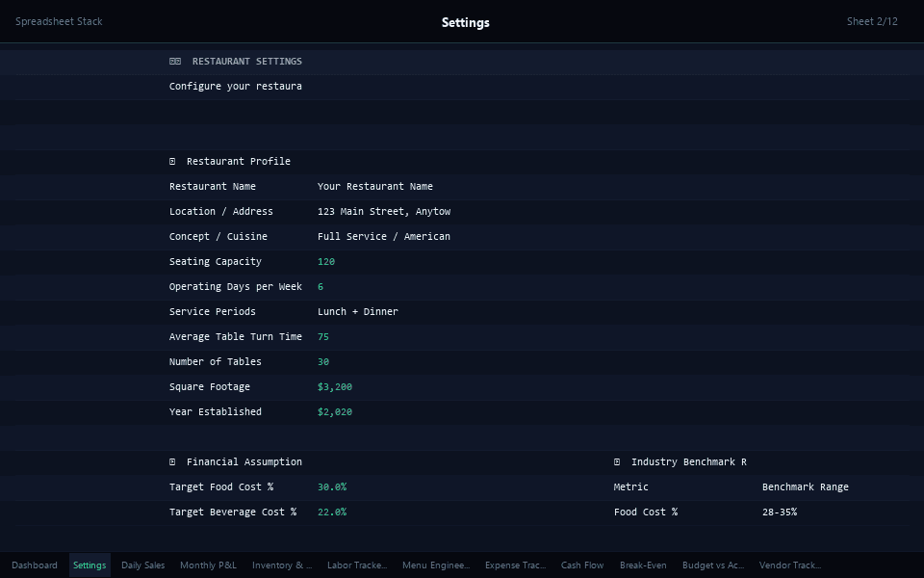Click the icon beside Restaurant Settings heading
924x578 pixels.
tap(174, 62)
